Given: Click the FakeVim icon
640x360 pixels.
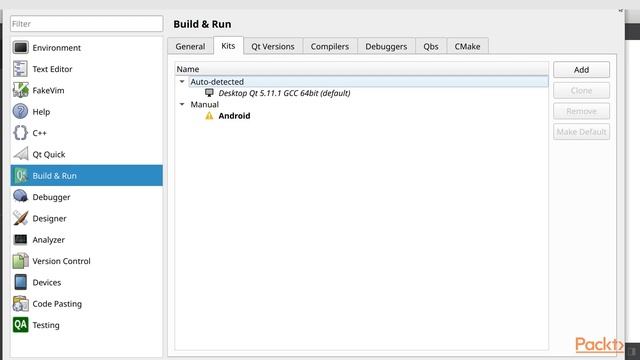Looking at the screenshot, I should click(20, 90).
